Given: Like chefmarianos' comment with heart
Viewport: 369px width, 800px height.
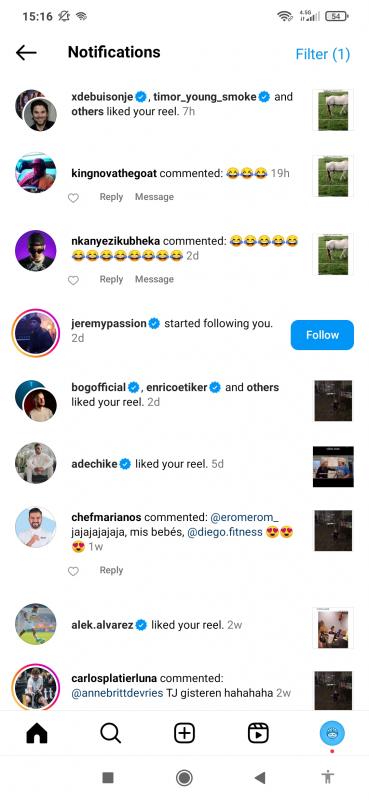Looking at the screenshot, I should tap(73, 571).
